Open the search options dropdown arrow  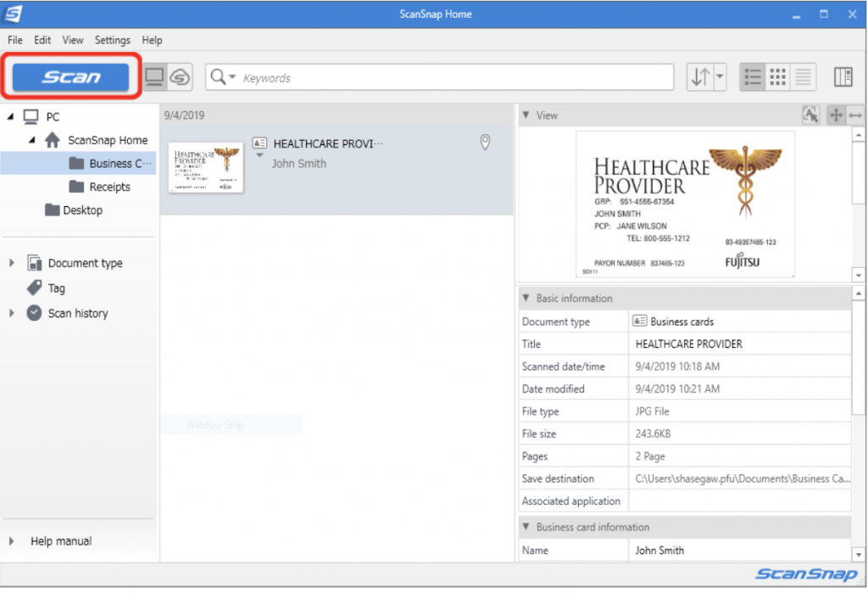point(232,76)
